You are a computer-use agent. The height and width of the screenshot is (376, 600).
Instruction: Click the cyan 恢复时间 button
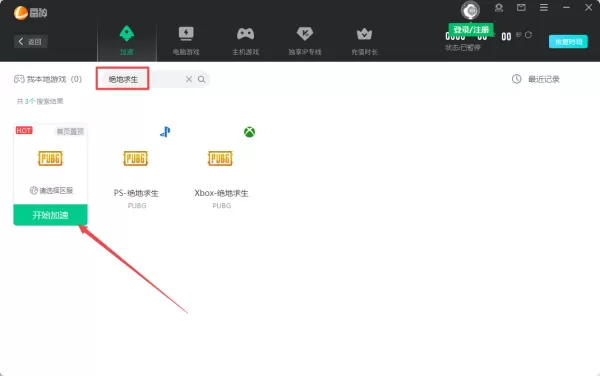pos(568,42)
